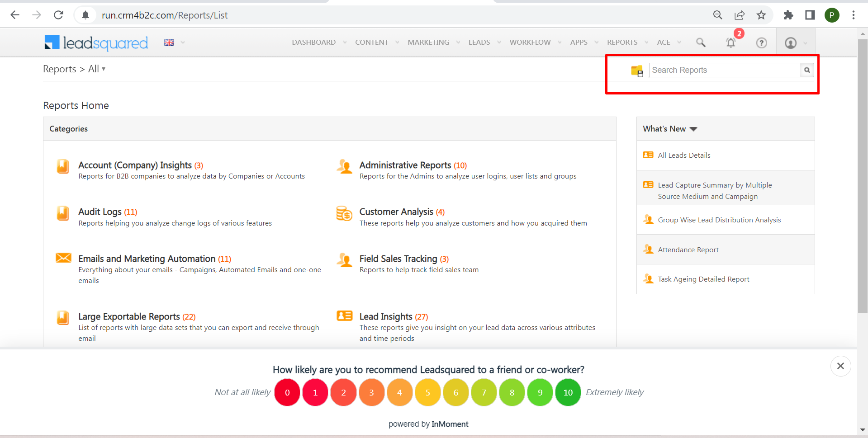Click the Account (Company) Insights category icon
Viewport: 868px width, 438px height.
pos(63,166)
